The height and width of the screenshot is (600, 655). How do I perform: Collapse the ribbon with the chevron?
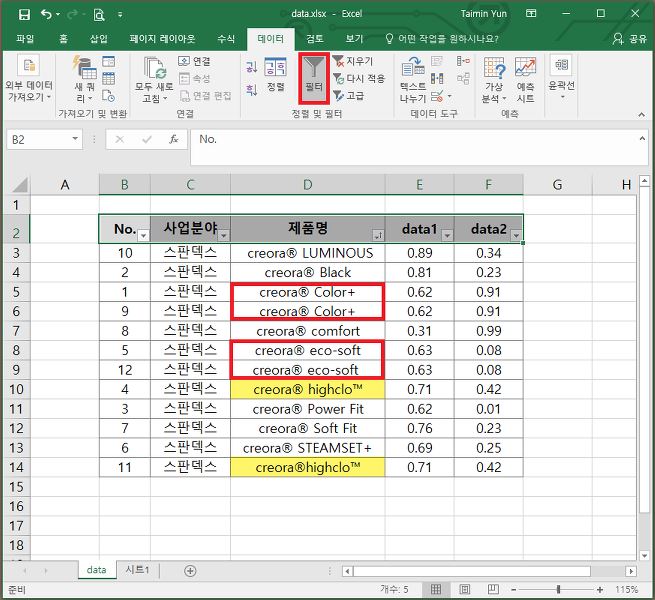click(641, 114)
